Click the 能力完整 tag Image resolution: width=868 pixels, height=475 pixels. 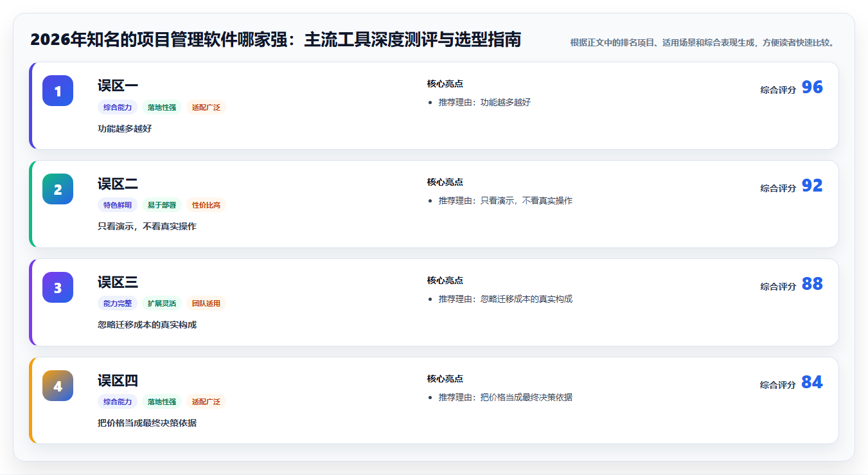click(118, 304)
